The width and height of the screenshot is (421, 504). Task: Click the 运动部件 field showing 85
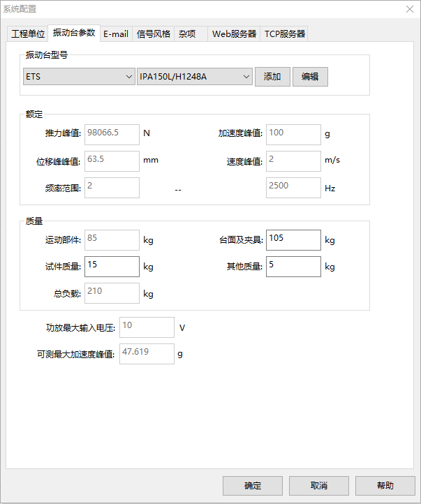click(x=112, y=240)
